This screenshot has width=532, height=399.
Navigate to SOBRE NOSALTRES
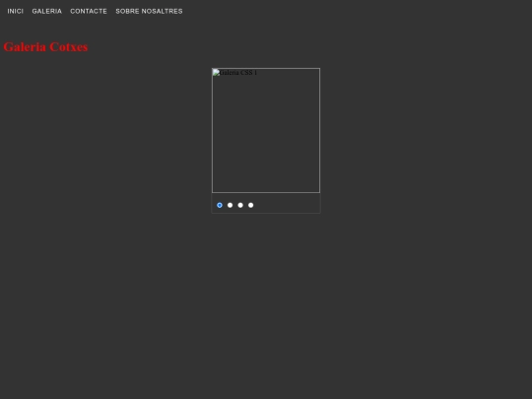[149, 11]
